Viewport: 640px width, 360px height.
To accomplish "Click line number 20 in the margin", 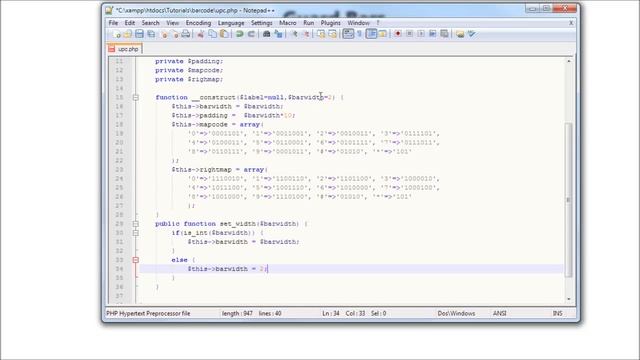I will click(x=119, y=143).
